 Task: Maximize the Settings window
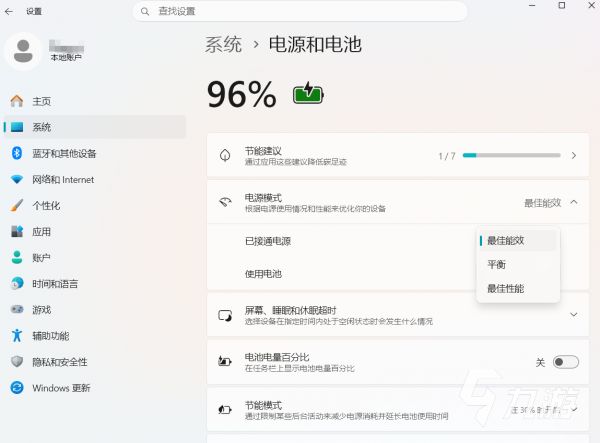coord(562,5)
